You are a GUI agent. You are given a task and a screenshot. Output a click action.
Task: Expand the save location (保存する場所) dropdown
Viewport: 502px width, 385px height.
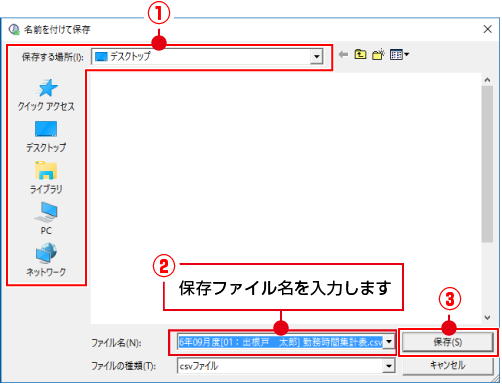tap(316, 57)
